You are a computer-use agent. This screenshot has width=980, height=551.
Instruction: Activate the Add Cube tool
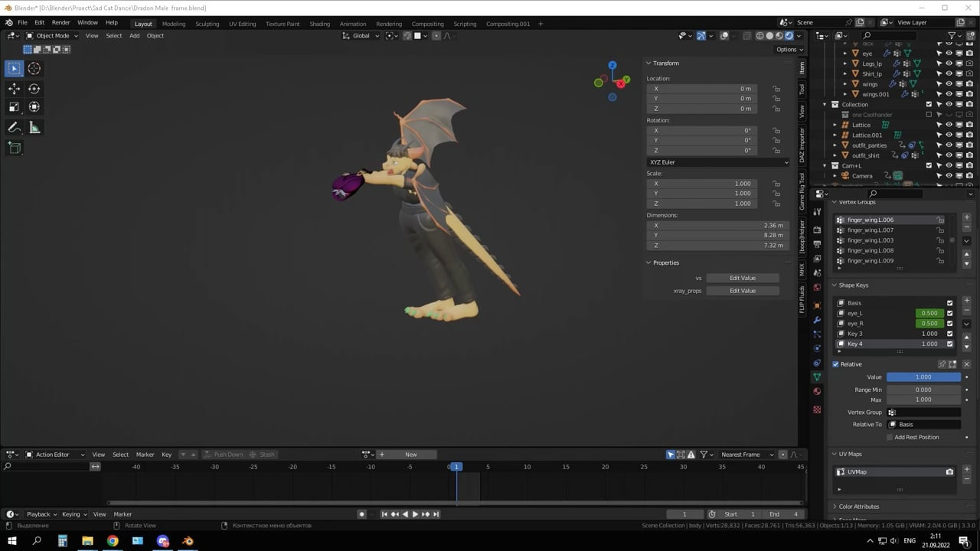[x=15, y=148]
